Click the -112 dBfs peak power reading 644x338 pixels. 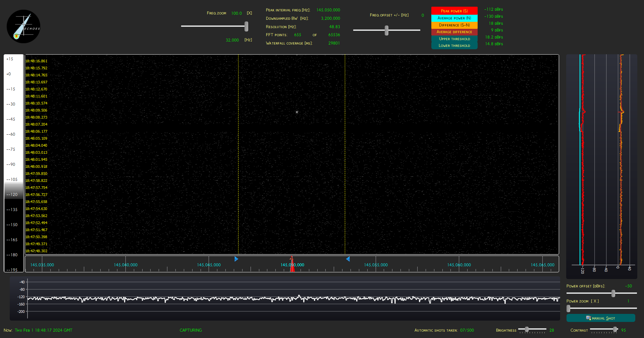(493, 9)
